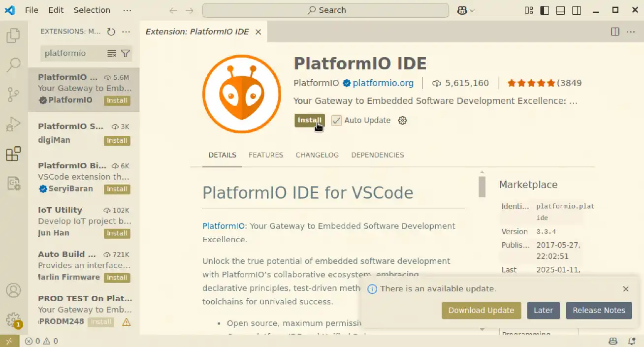
Task: Open the Copilot dropdown chevron
Action: coord(472,10)
